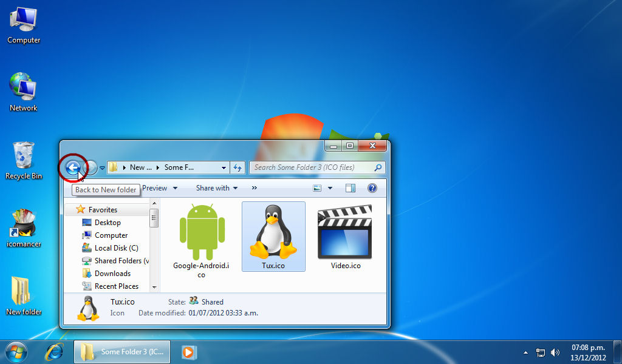Click the Forward navigation arrow
The width and height of the screenshot is (622, 364).
tap(91, 167)
